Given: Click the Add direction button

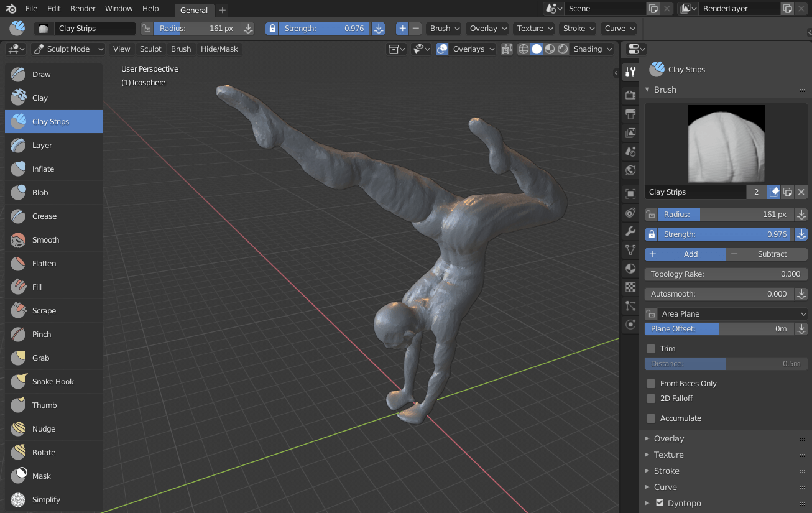Looking at the screenshot, I should 685,254.
